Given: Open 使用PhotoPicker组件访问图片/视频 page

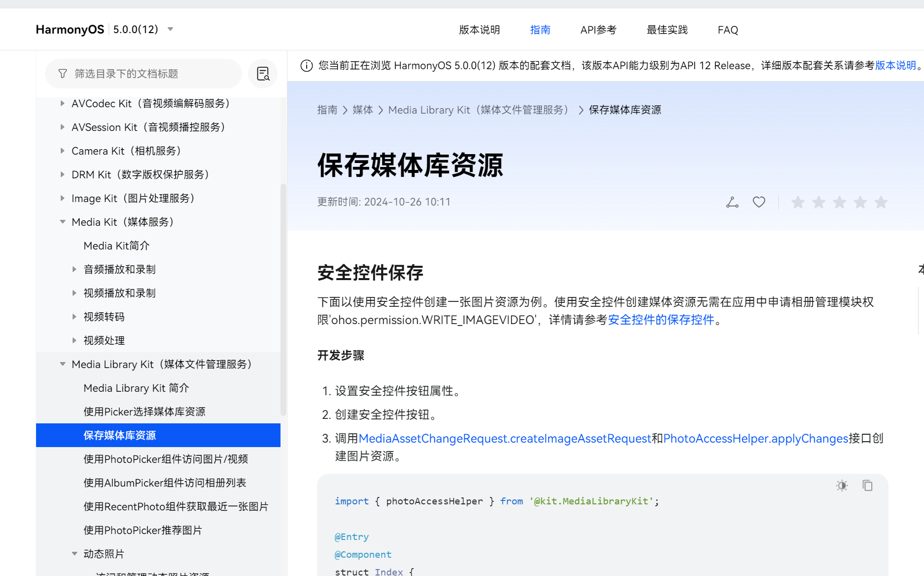Looking at the screenshot, I should [166, 459].
